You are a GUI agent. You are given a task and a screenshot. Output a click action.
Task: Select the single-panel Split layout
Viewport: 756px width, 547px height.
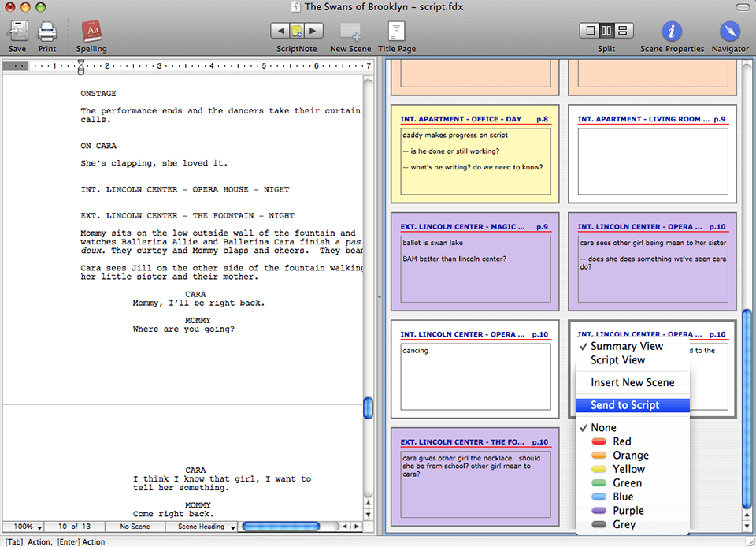[591, 29]
